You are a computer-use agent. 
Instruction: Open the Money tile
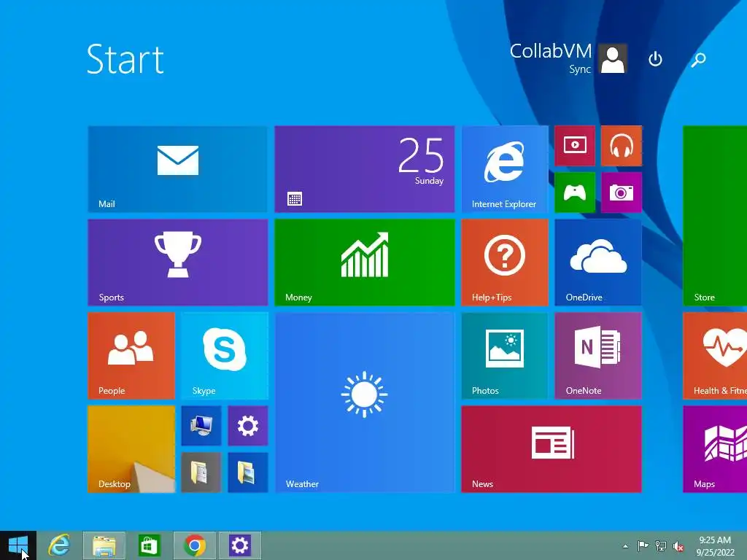click(365, 262)
